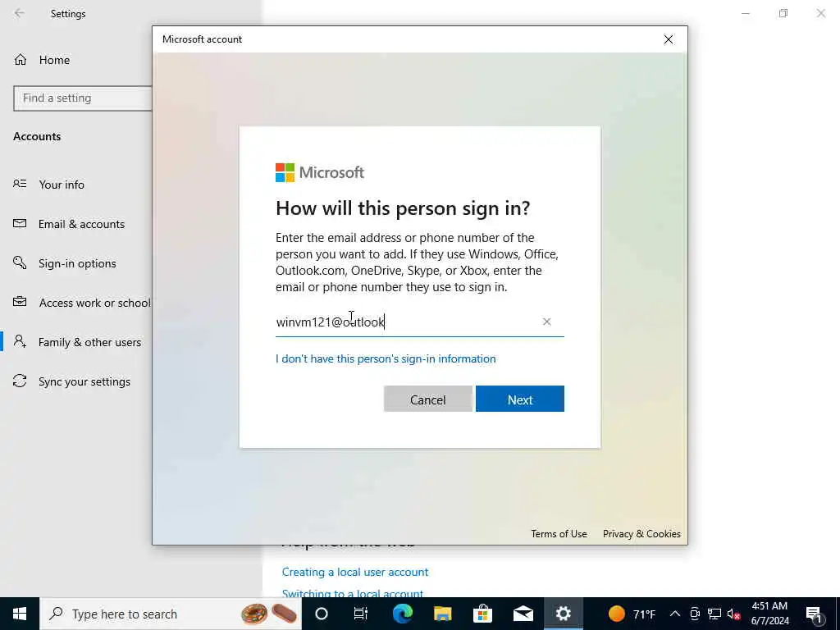840x630 pixels.
Task: Close the Settings window
Action: tap(820, 13)
